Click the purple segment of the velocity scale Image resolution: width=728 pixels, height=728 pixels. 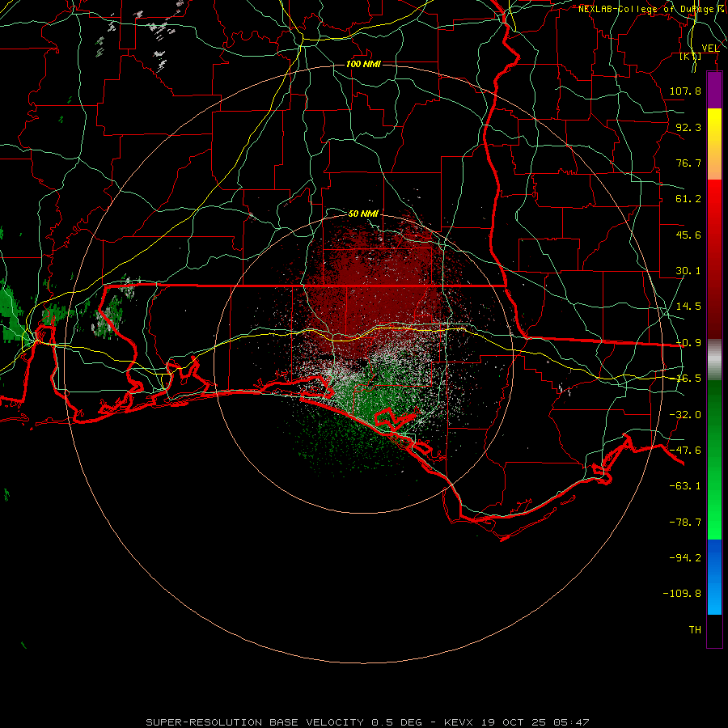(714, 91)
